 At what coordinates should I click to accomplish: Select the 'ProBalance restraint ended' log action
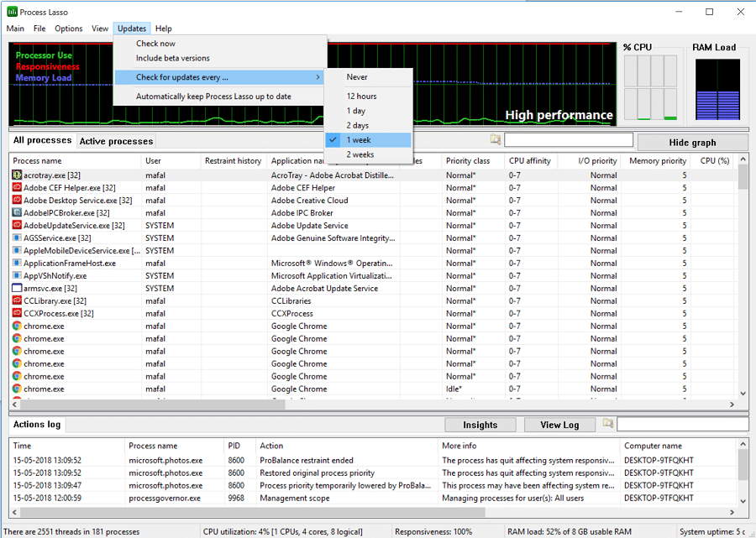[307, 461]
